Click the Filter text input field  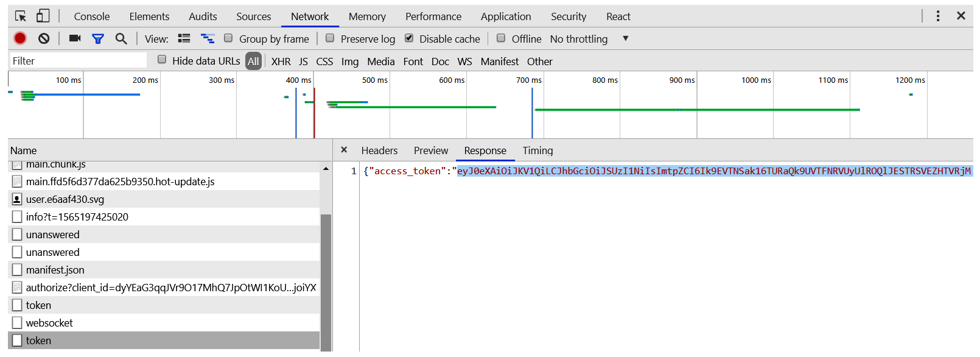pyautogui.click(x=78, y=61)
